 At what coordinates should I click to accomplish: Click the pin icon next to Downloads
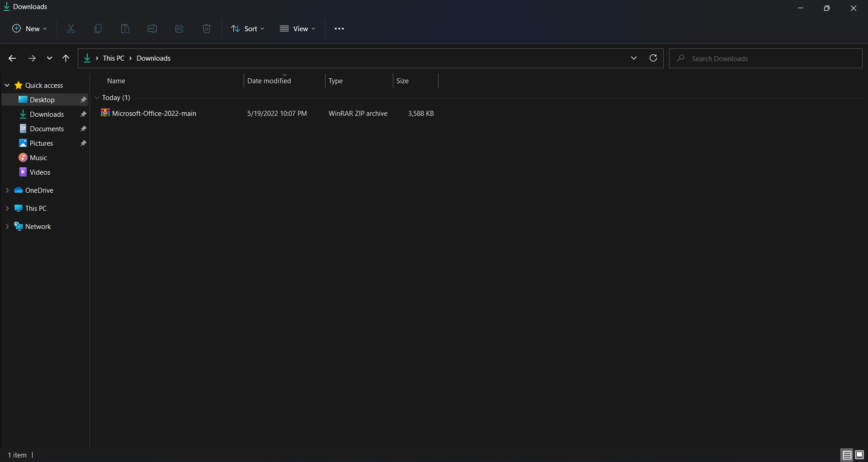(x=83, y=114)
